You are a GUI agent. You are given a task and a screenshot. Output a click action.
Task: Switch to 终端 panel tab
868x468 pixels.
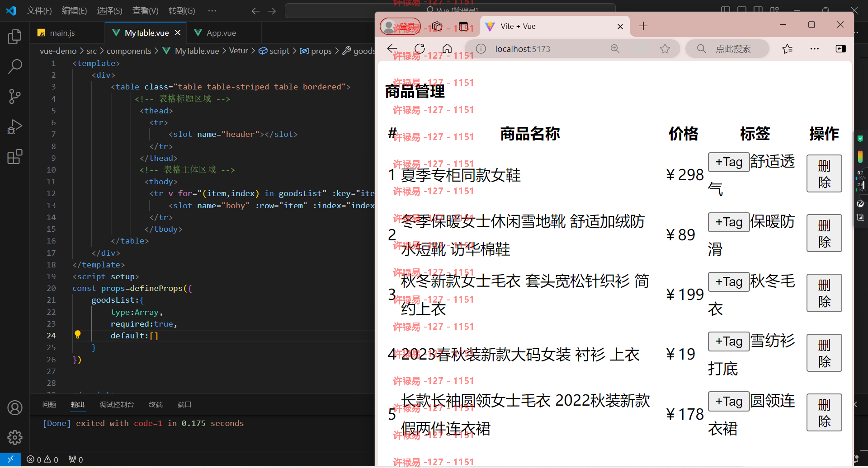[x=156, y=405]
